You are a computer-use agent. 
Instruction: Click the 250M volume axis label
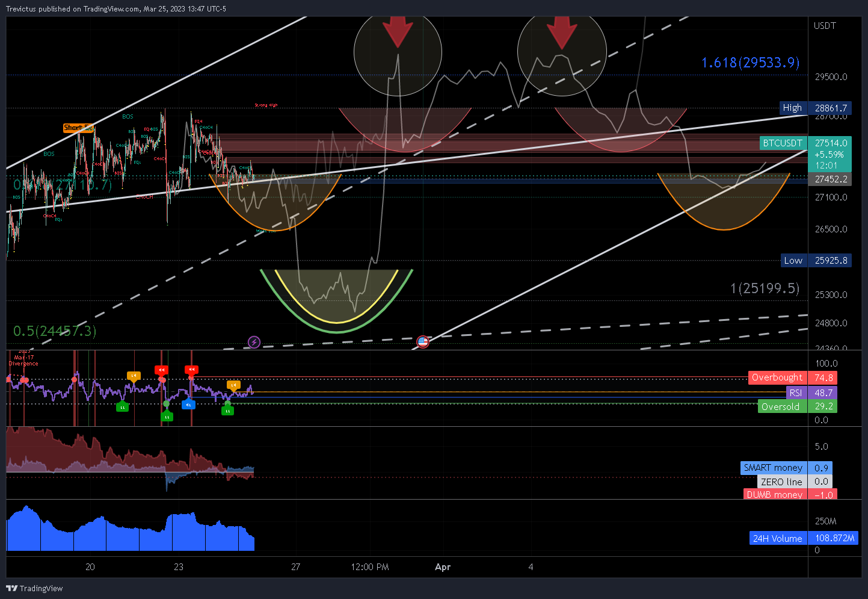pyautogui.click(x=825, y=521)
